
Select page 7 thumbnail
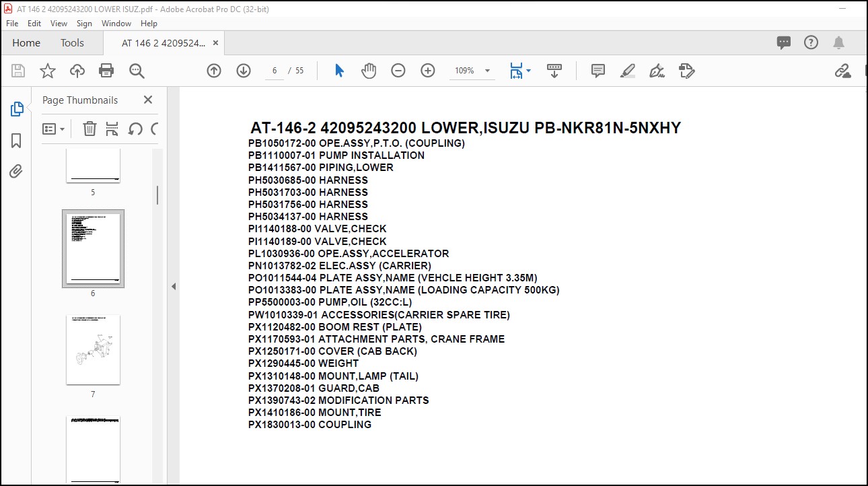[93, 350]
